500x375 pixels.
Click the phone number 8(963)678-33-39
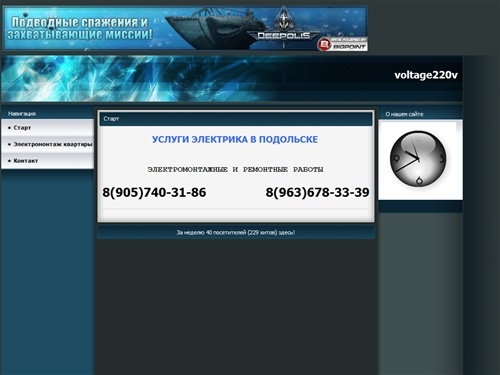tap(317, 192)
